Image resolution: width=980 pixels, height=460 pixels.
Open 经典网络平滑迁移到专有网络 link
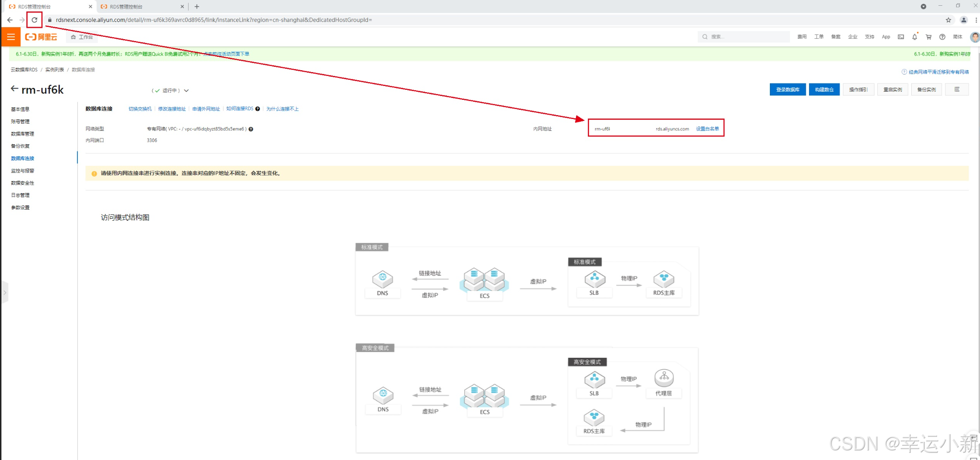pos(938,72)
